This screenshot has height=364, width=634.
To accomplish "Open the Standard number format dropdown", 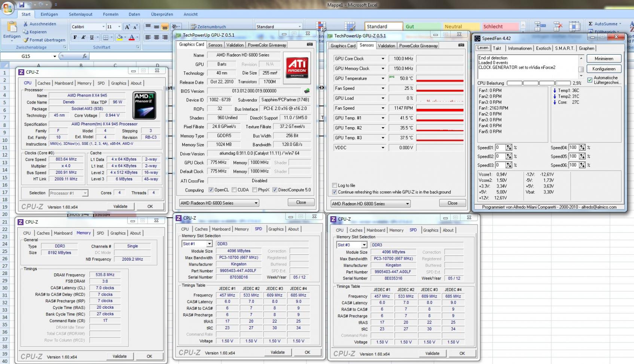I will point(300,27).
